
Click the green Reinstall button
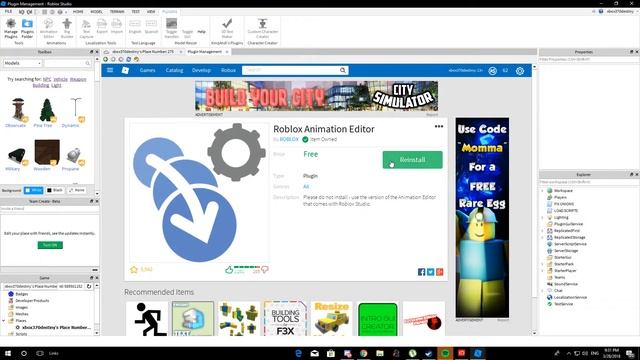[412, 160]
